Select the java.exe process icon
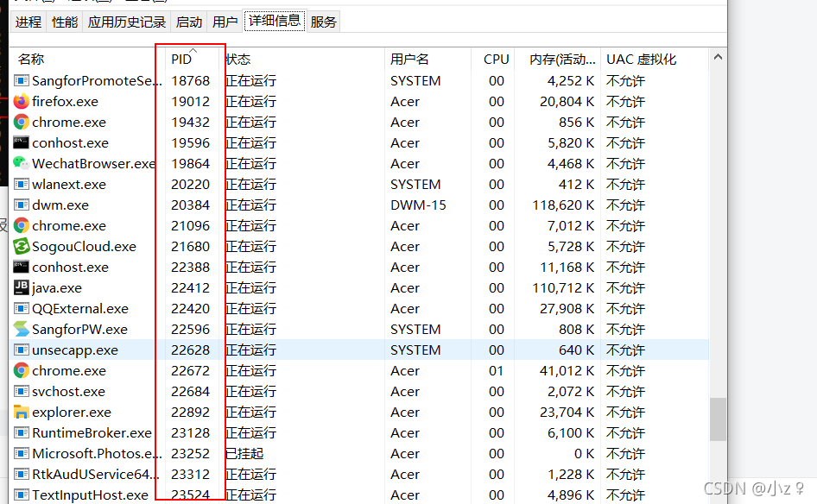 tap(23, 287)
